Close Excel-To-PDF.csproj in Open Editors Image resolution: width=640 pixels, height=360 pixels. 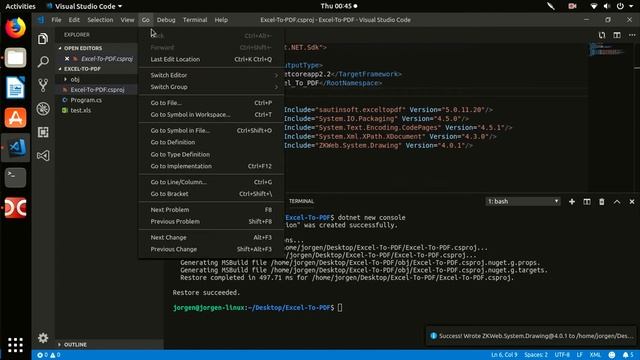pyautogui.click(x=67, y=59)
